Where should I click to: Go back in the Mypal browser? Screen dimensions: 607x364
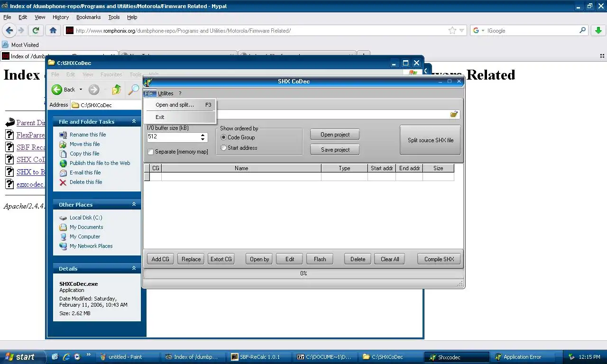(x=9, y=30)
